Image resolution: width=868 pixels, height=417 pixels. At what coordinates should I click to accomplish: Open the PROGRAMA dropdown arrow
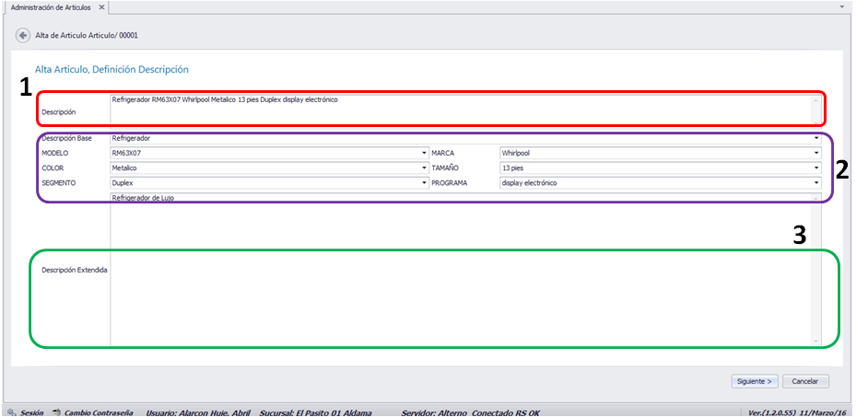pyautogui.click(x=816, y=183)
